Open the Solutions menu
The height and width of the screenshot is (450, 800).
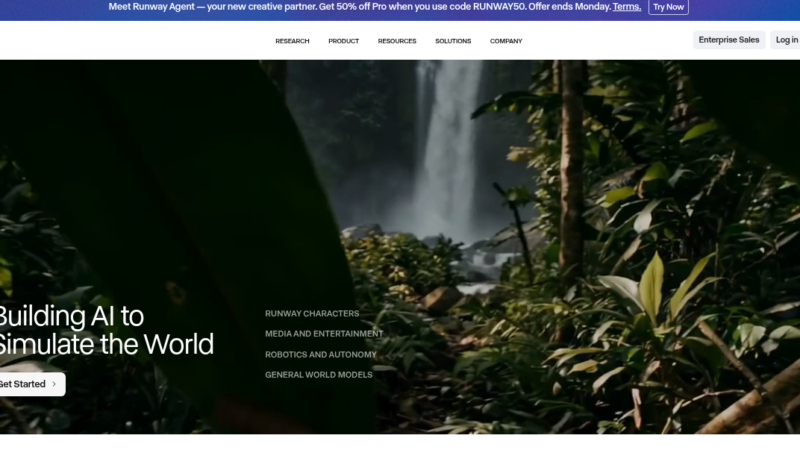453,41
